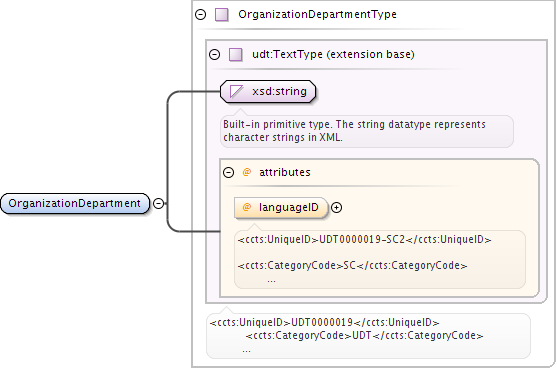Image resolution: width=557 pixels, height=369 pixels.
Task: Click the UDT0000019 UniqueID annotation box
Action: tap(368, 336)
